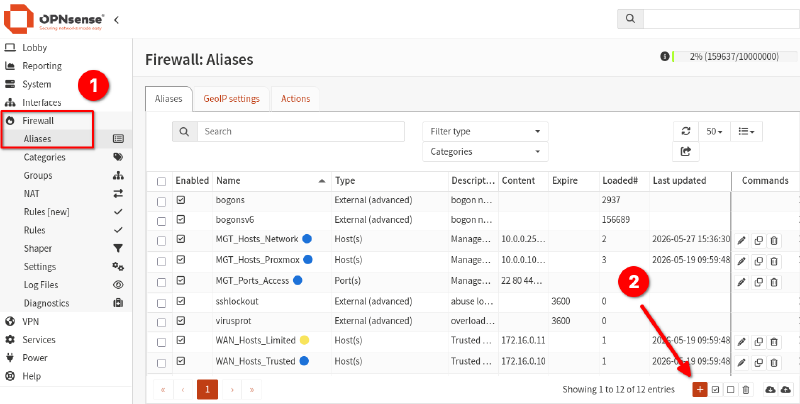Screen dimensions: 800x404
Task: Click the disable selected aliases icon
Action: pyautogui.click(x=731, y=390)
